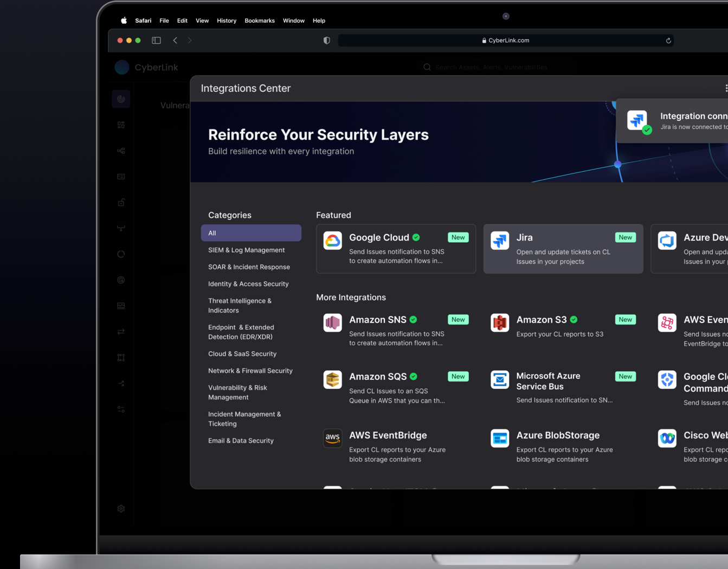Toggle the Safari sidebar icon
The width and height of the screenshot is (728, 569).
[x=156, y=40]
